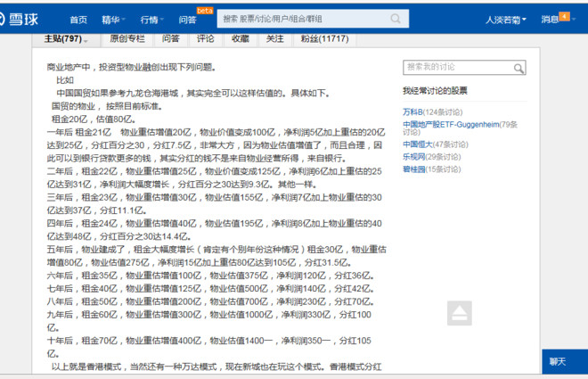Switch to the 问答 tab
Image resolution: width=588 pixels, height=379 pixels.
[x=171, y=38]
